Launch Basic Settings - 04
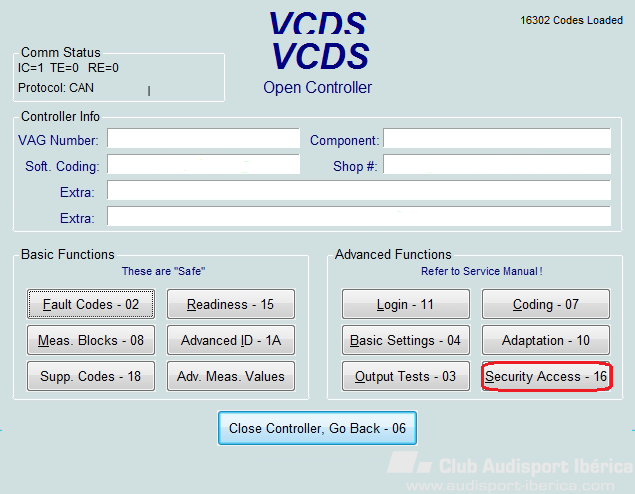Image resolution: width=635 pixels, height=494 pixels. click(406, 340)
